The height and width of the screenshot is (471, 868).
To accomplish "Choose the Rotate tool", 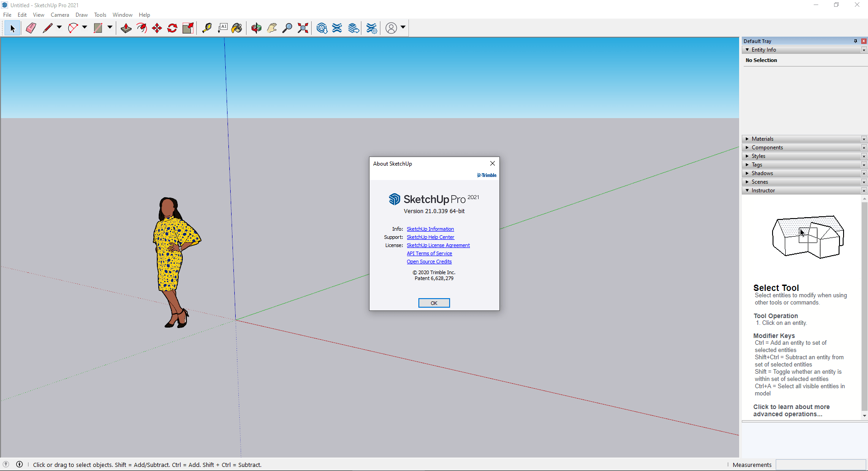I will 172,28.
